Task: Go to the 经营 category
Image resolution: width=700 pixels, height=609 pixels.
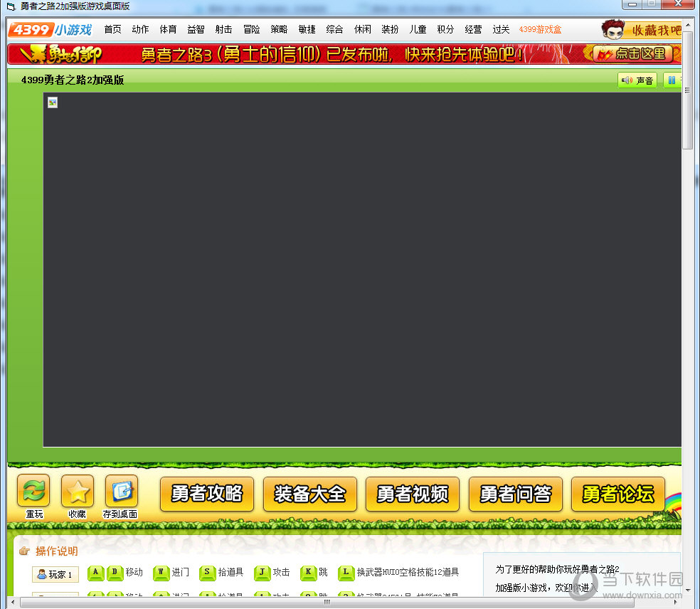Action: tap(473, 29)
